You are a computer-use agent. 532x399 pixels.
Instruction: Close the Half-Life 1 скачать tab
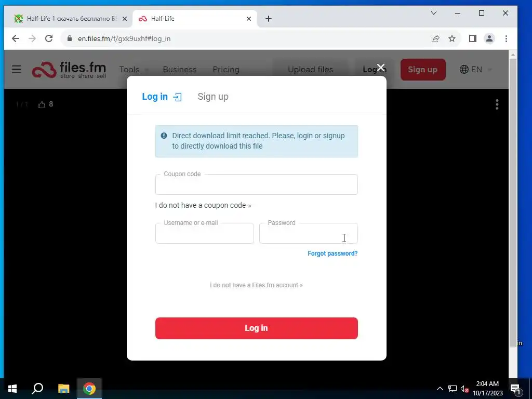125,19
